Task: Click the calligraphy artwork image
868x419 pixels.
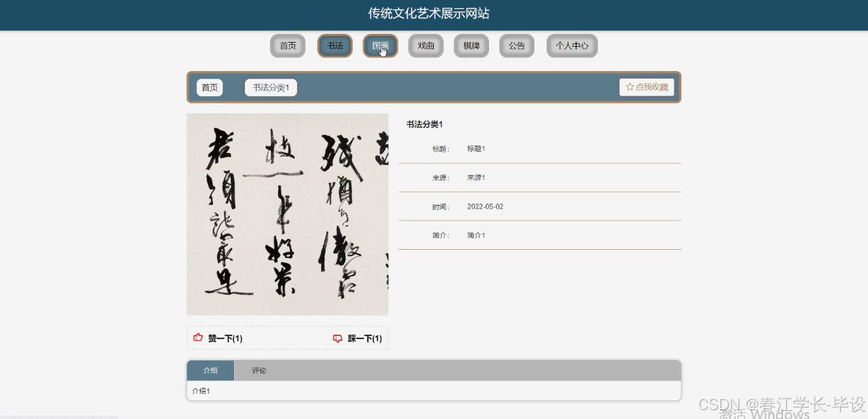Action: tap(288, 214)
